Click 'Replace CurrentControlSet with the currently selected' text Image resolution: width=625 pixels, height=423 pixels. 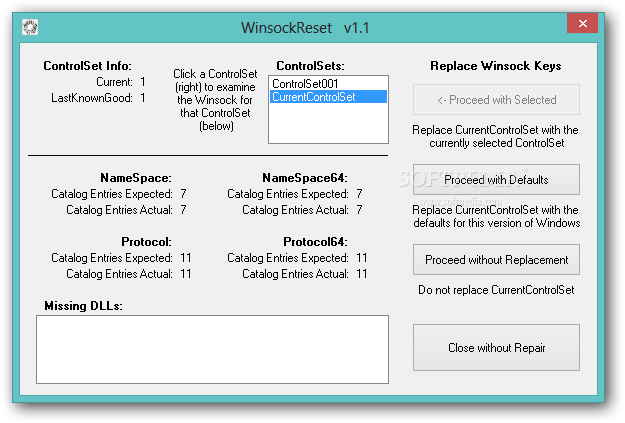tap(495, 136)
